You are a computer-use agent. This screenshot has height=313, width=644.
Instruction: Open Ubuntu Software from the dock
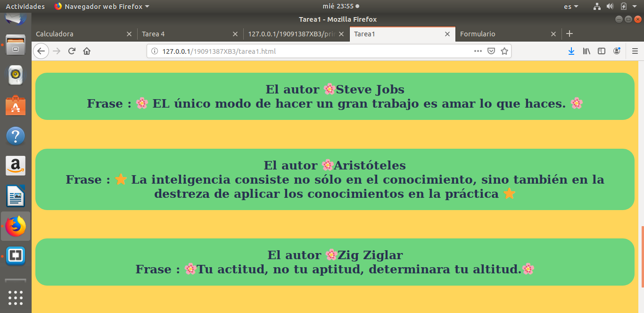point(16,106)
